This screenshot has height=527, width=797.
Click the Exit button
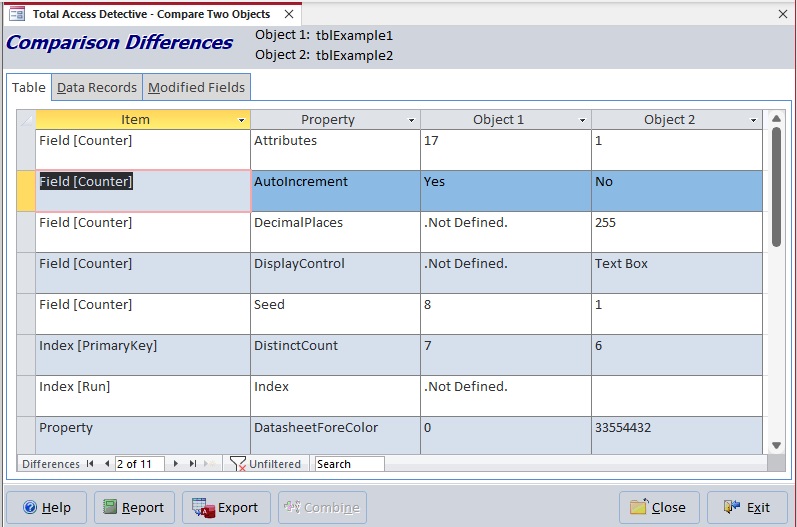(x=747, y=507)
